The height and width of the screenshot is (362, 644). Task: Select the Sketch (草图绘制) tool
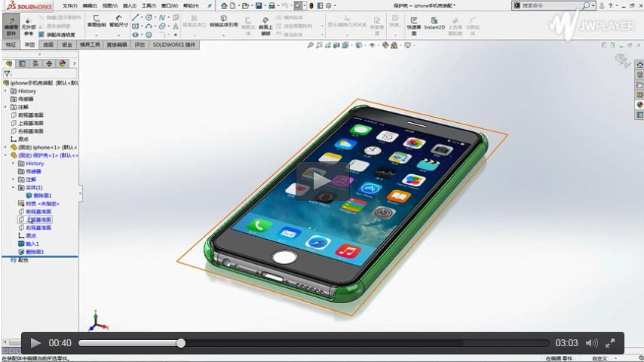pyautogui.click(x=95, y=23)
